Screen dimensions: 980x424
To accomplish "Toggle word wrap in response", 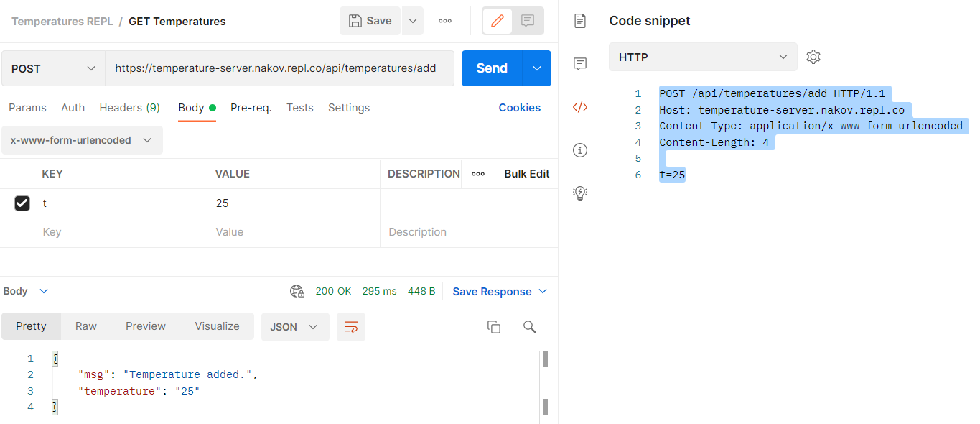I will 351,327.
